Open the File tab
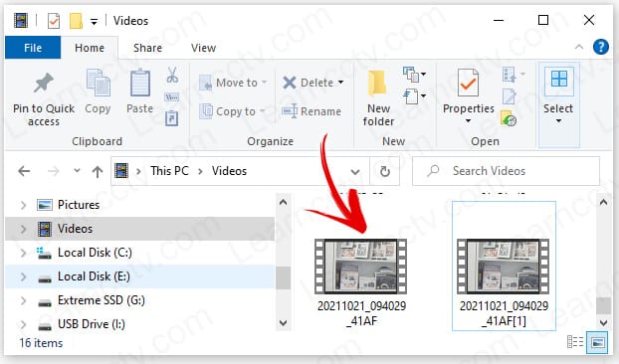Viewport: 619px width, 364px height. (33, 48)
